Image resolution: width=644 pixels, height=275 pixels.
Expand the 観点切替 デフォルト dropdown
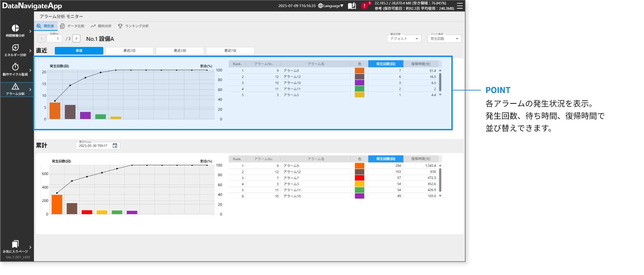coord(404,39)
